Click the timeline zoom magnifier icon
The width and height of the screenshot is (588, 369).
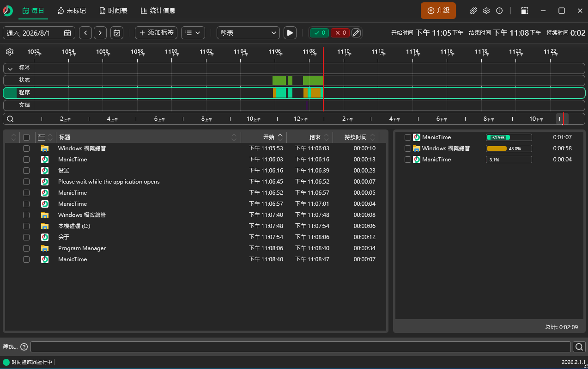click(x=10, y=119)
